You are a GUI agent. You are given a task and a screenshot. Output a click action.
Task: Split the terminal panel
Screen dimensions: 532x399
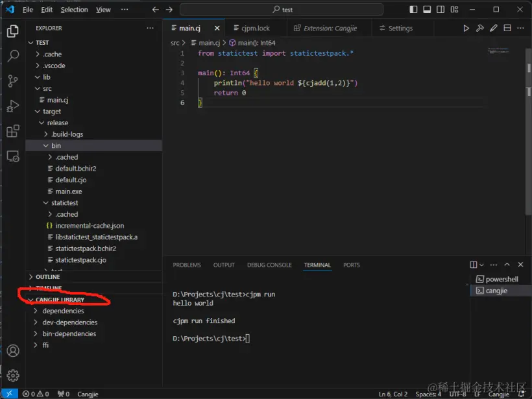pos(474,265)
